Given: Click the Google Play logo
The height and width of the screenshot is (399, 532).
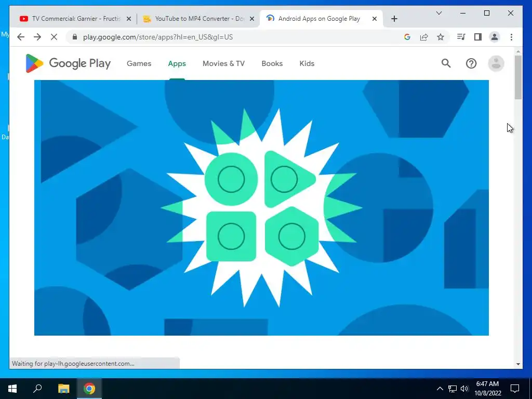Looking at the screenshot, I should [68, 63].
